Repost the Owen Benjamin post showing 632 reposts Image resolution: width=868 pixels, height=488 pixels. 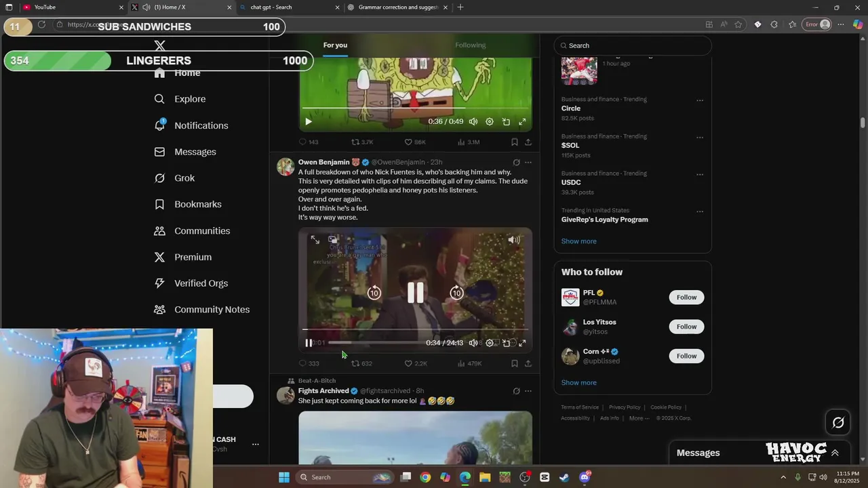pos(361,363)
